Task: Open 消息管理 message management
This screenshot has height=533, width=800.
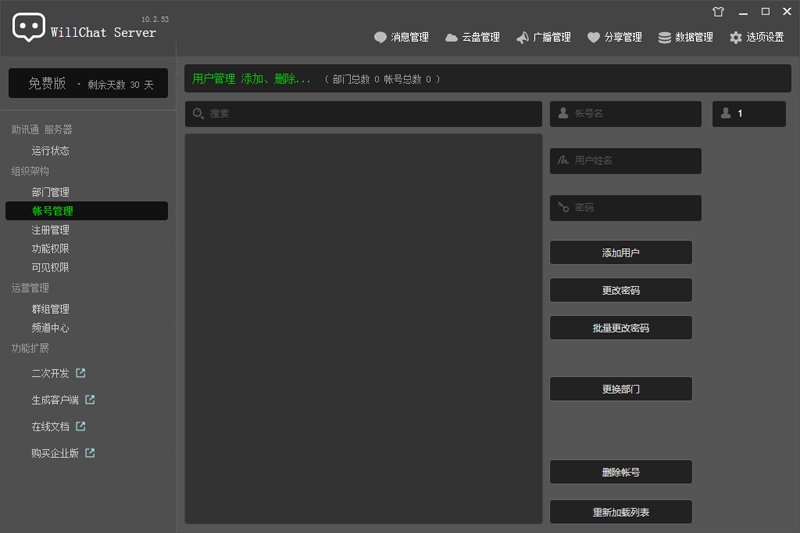Action: [401, 37]
